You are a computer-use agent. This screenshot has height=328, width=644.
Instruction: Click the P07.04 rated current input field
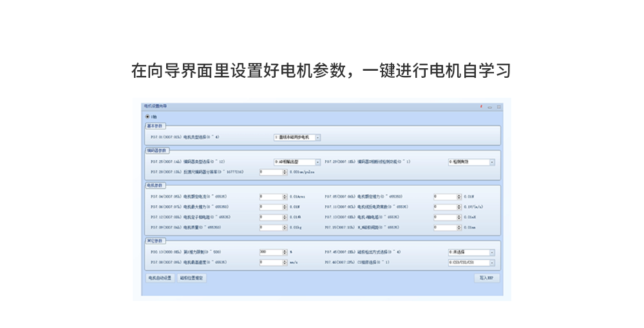click(x=270, y=196)
